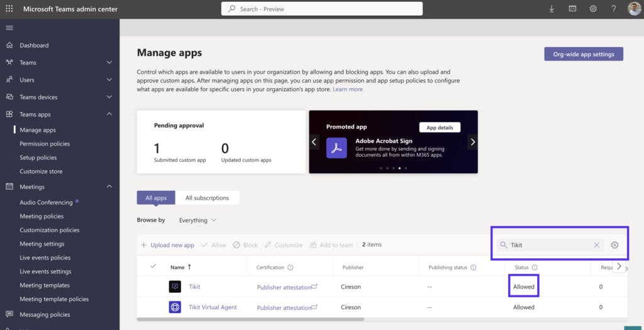Open the help question mark icon

(614, 9)
